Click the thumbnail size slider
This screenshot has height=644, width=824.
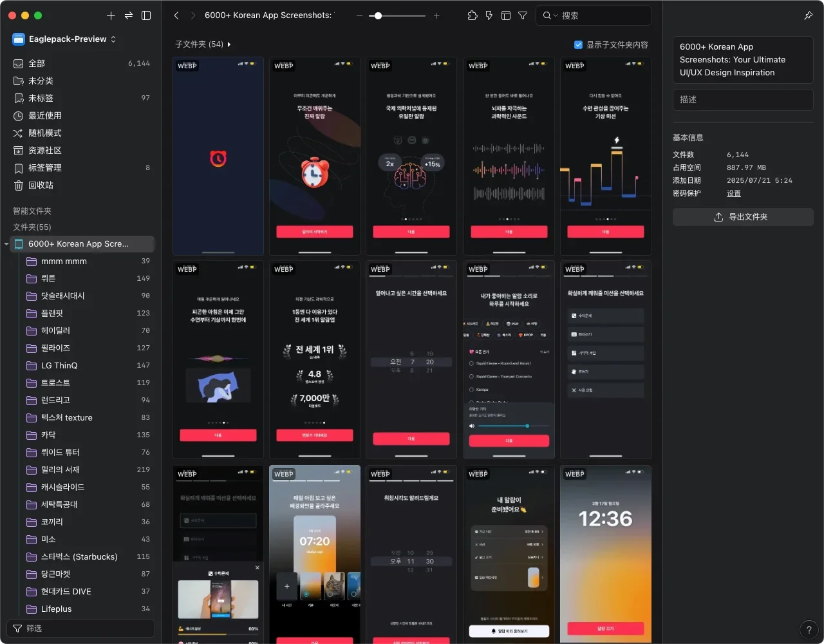[397, 15]
